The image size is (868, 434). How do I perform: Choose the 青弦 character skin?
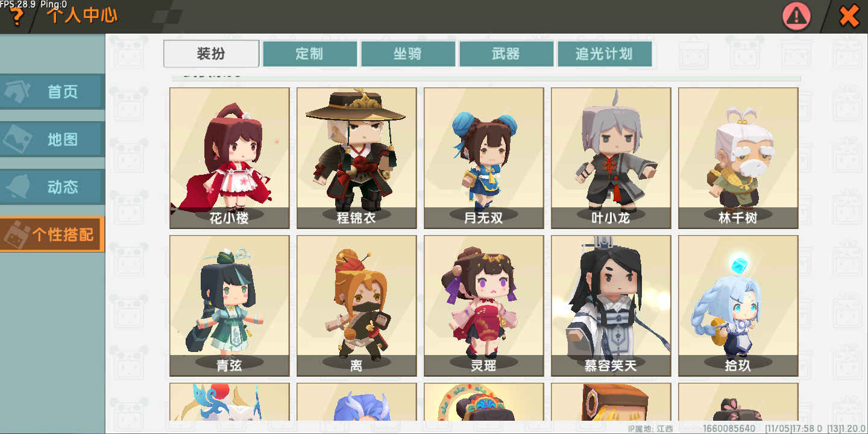(x=230, y=306)
